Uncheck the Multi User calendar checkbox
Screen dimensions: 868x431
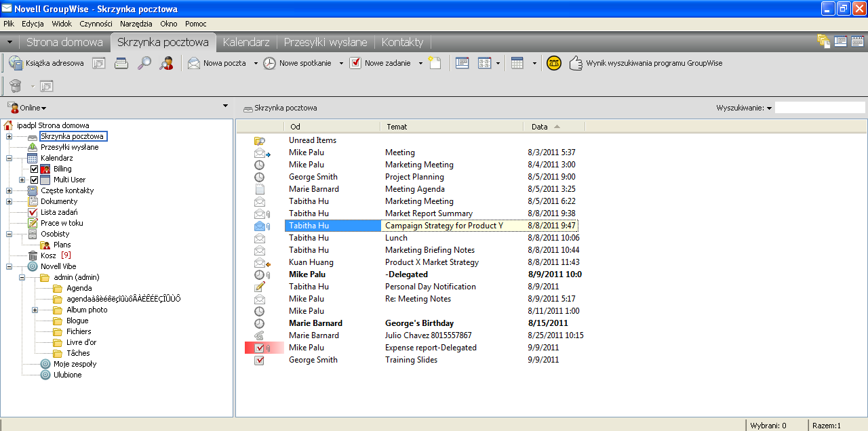(35, 180)
